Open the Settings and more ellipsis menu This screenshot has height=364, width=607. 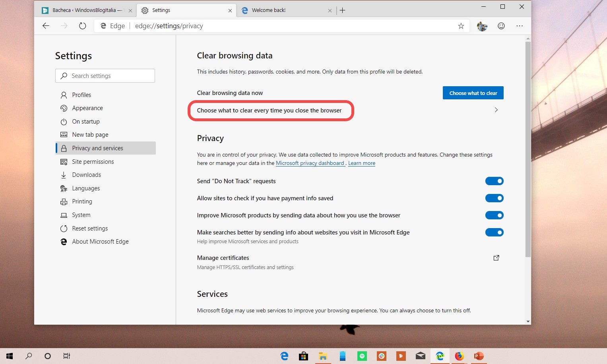tap(520, 26)
